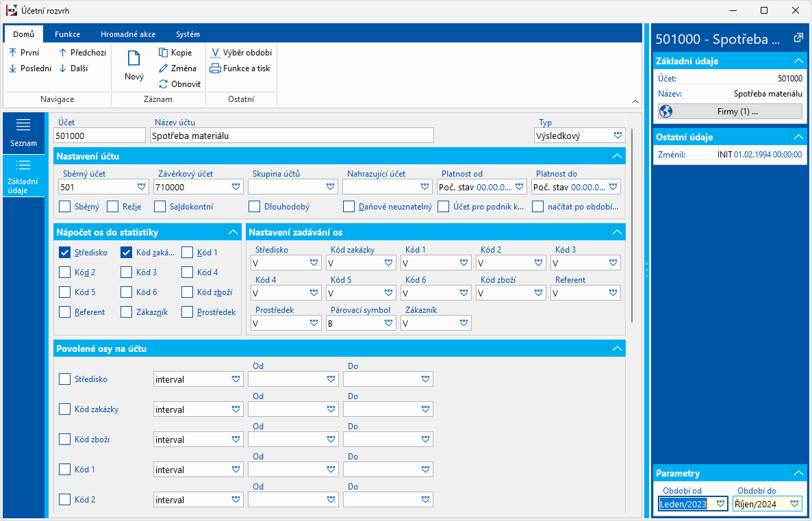Open the Systém ribbon tab
Viewport: 812px width, 521px height.
(188, 34)
